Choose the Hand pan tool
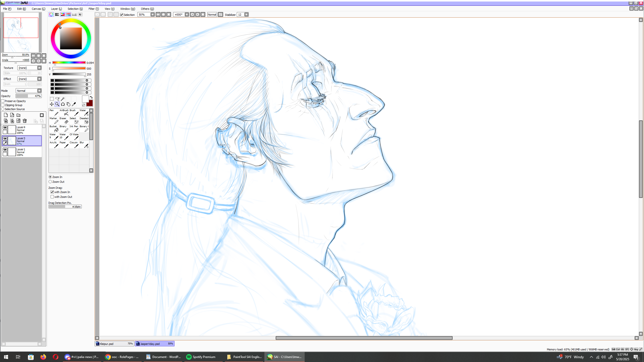The image size is (644, 362). click(68, 104)
